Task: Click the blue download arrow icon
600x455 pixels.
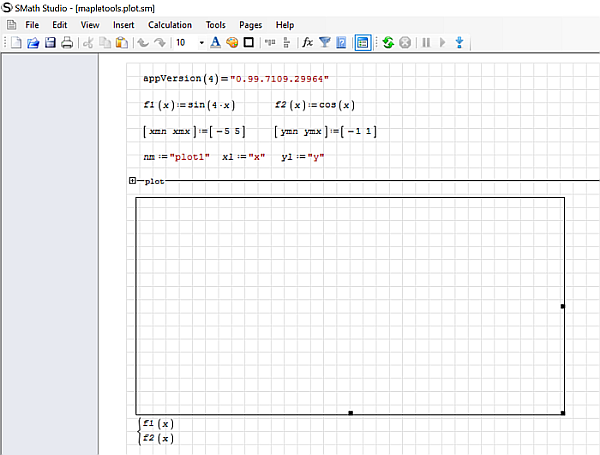Action: [459, 43]
